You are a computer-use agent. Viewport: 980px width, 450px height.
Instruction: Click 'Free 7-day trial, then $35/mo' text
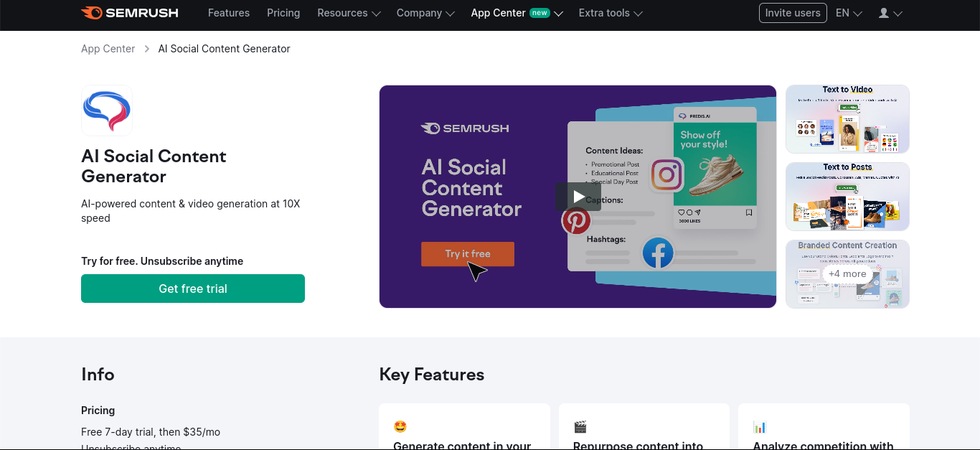(x=151, y=432)
